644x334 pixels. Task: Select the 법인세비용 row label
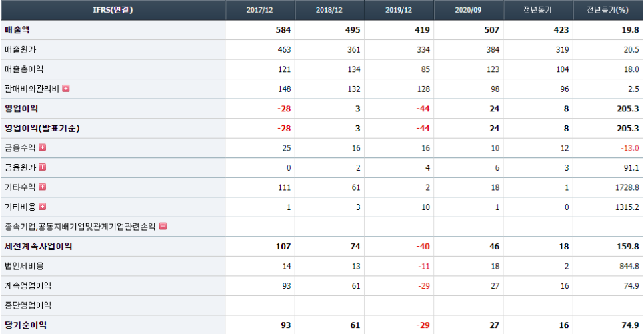pyautogui.click(x=24, y=266)
